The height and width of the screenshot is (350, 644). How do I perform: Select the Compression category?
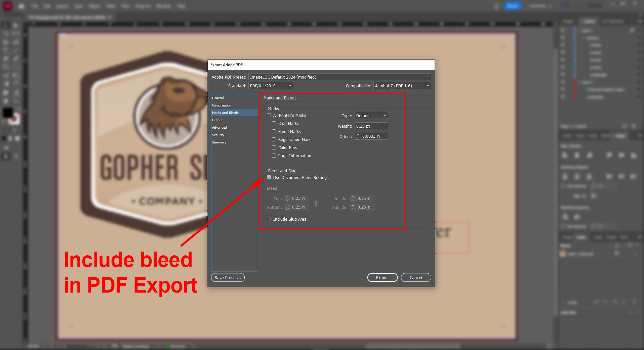[234, 105]
